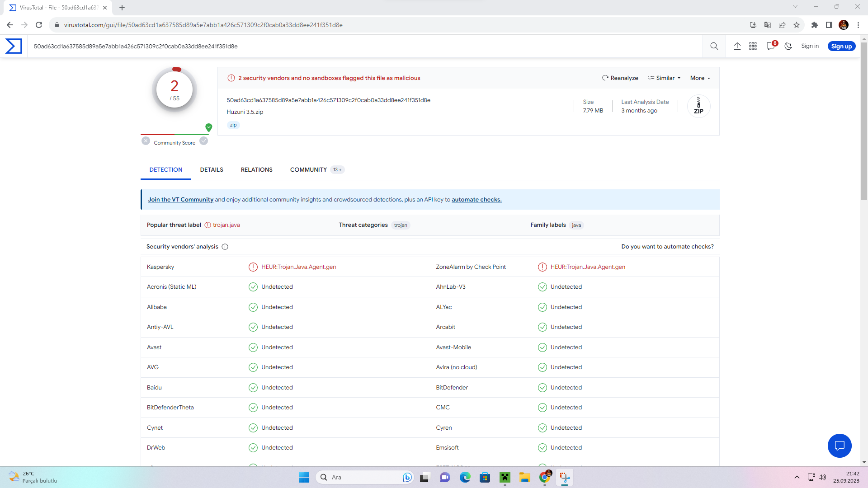Viewport: 868px width, 488px height.
Task: Click the VirusTotal logo icon
Action: [x=14, y=46]
